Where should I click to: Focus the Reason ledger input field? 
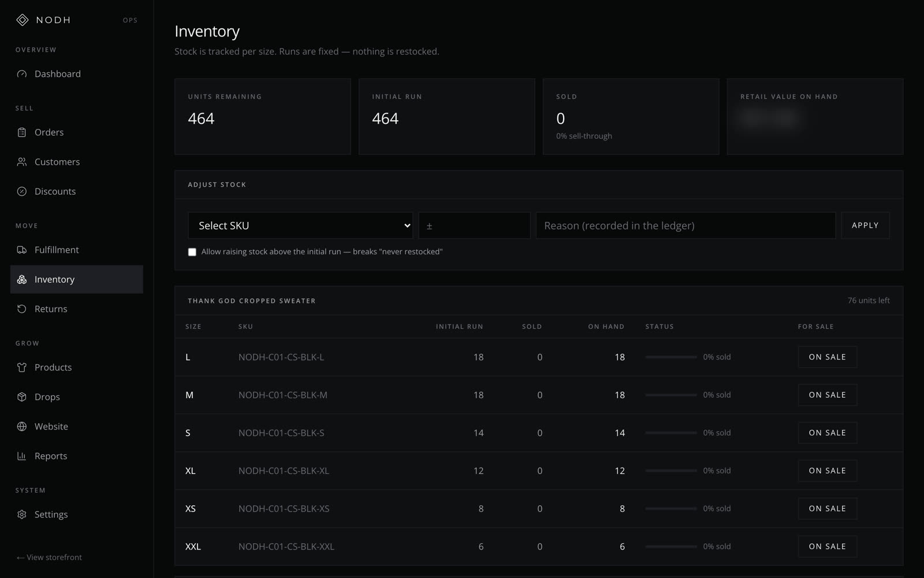click(x=685, y=225)
